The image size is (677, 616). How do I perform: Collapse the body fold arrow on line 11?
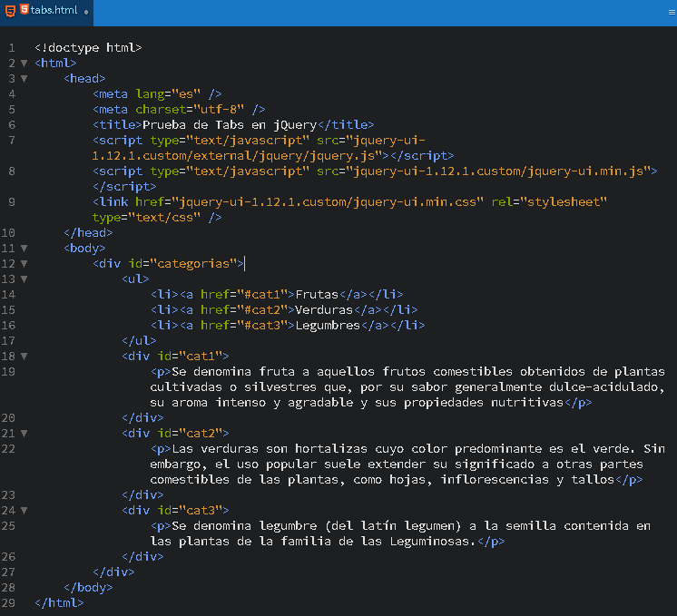point(25,249)
